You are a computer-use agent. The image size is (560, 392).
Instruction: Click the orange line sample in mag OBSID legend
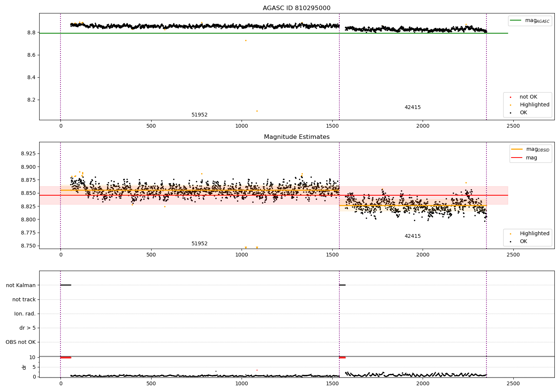pos(517,149)
